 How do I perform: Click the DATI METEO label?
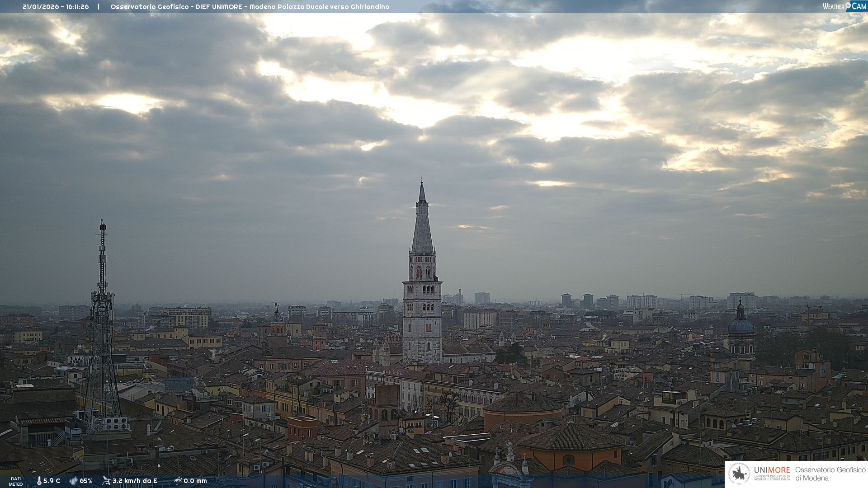[x=16, y=482]
